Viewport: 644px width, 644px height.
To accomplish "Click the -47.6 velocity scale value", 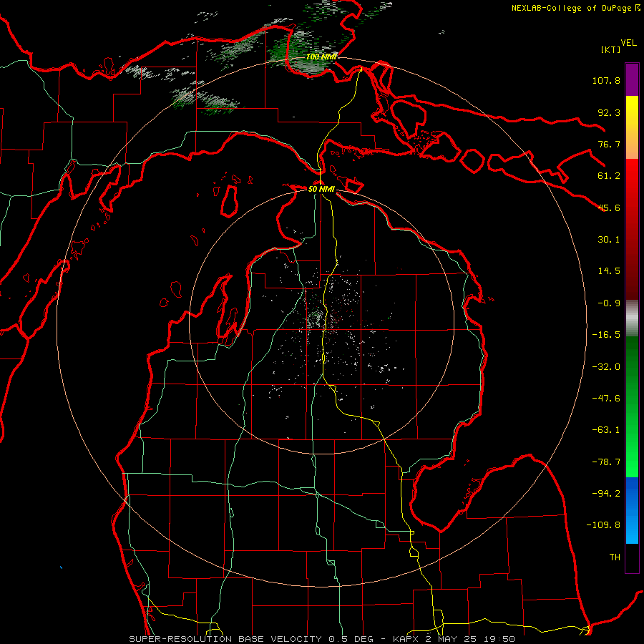I will coord(606,399).
